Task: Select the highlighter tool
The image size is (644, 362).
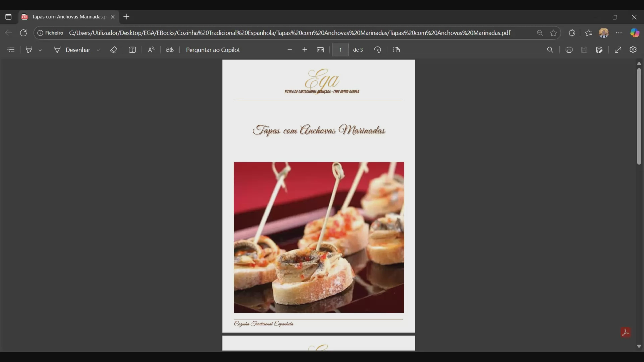Action: pyautogui.click(x=29, y=50)
